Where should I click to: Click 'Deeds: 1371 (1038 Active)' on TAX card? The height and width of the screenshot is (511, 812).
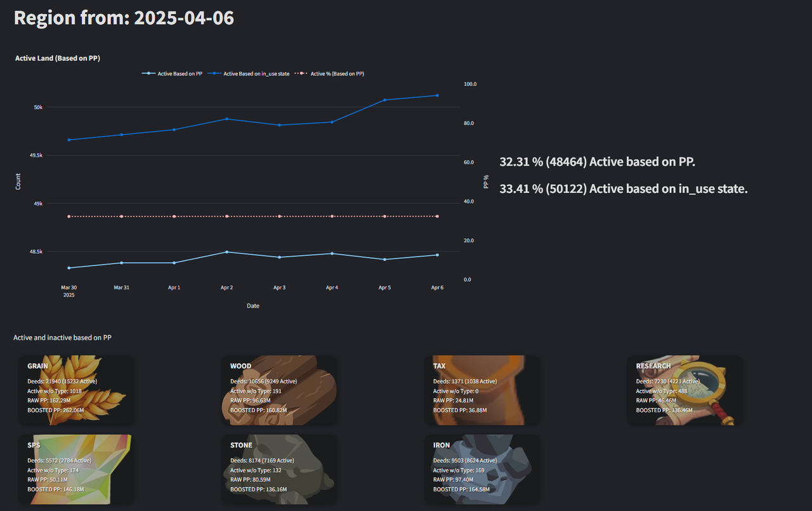465,382
